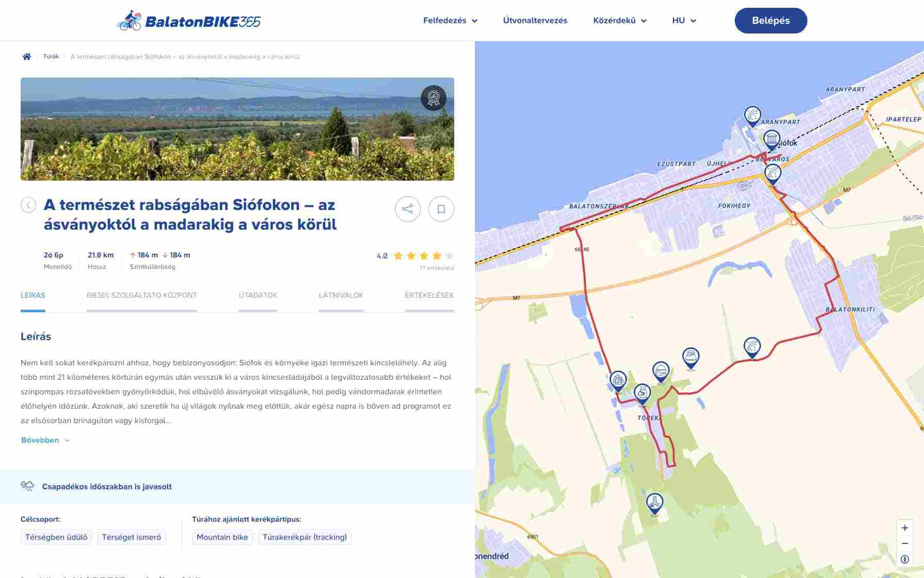
Task: Go back using the left arrow circle
Action: (x=28, y=205)
